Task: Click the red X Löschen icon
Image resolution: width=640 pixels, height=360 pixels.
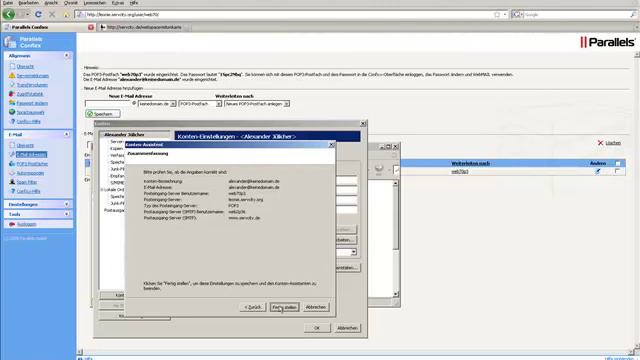Action: tap(600, 143)
